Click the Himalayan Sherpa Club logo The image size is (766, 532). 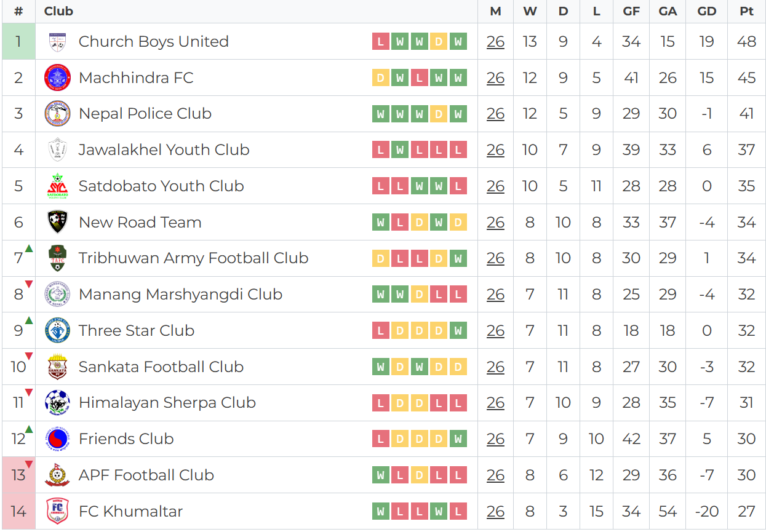point(57,403)
